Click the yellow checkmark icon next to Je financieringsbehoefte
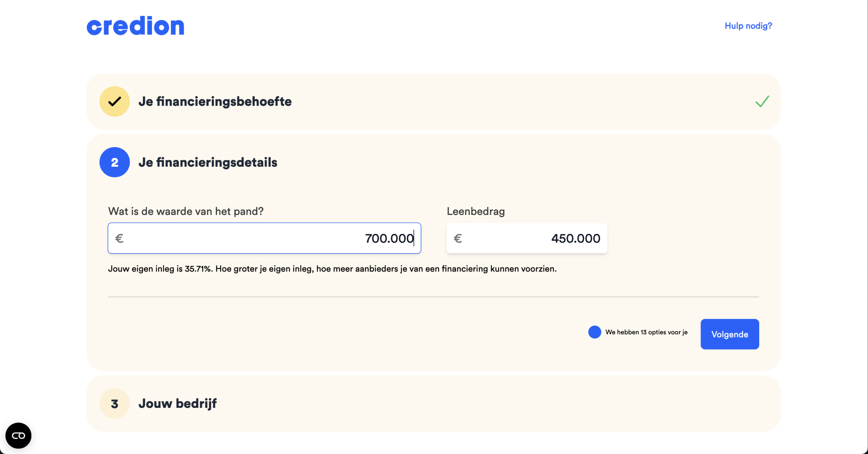868x454 pixels. click(114, 101)
